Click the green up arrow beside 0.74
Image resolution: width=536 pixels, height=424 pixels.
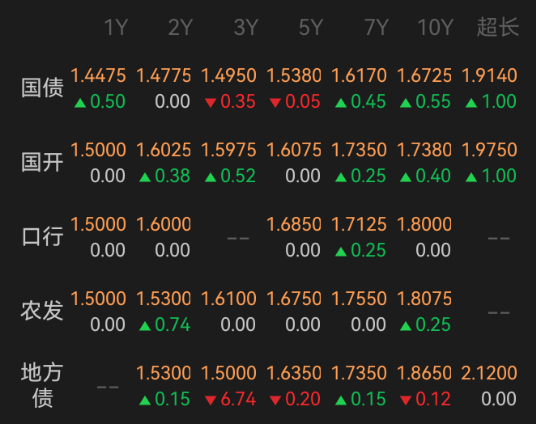pyautogui.click(x=145, y=326)
